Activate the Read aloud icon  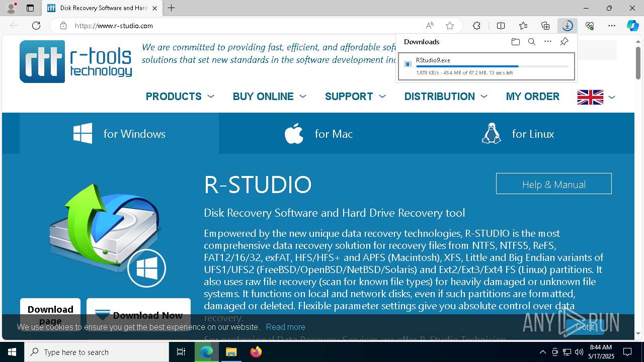[430, 26]
